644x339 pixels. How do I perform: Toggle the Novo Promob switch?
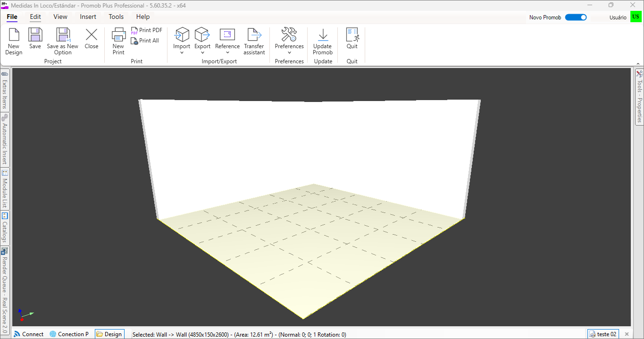576,17
